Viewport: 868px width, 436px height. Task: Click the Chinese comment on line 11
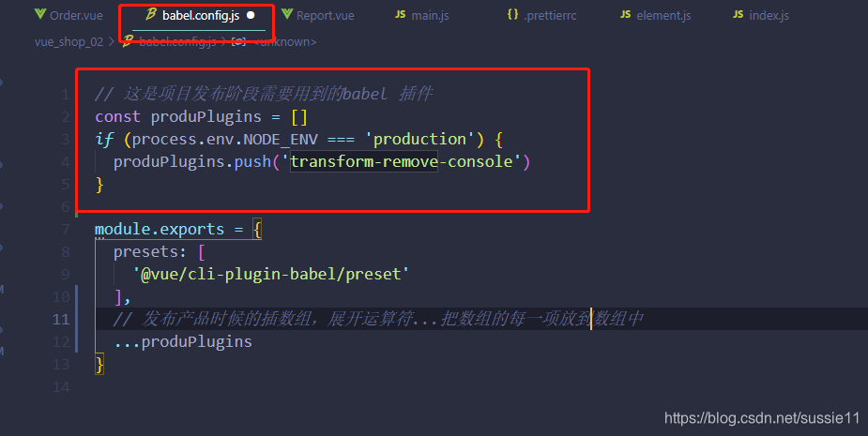[378, 319]
